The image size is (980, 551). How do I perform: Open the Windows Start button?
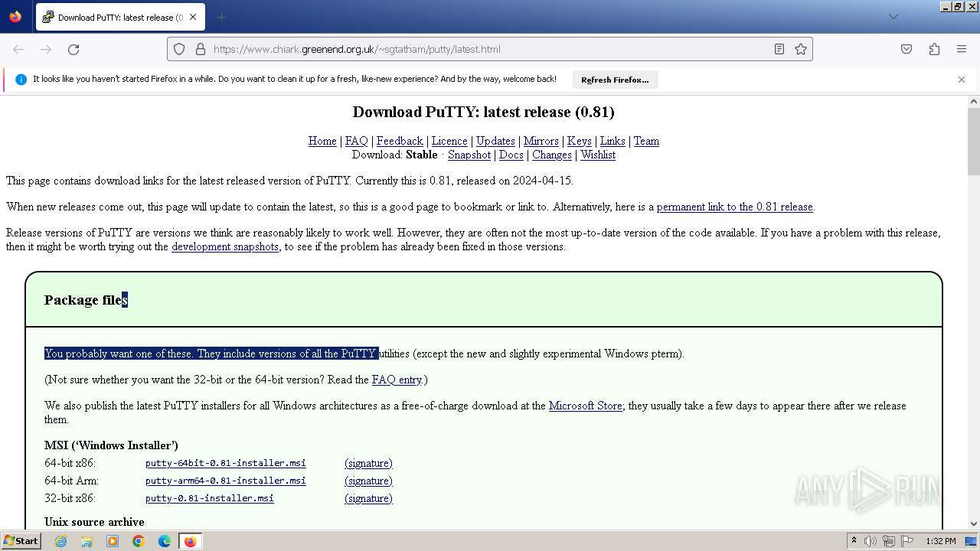[21, 541]
